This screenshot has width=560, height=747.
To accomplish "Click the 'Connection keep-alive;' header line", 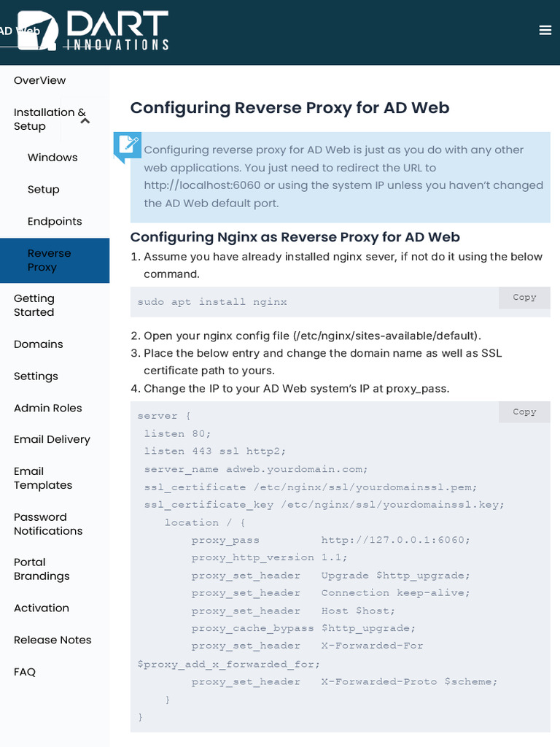I will point(331,592).
